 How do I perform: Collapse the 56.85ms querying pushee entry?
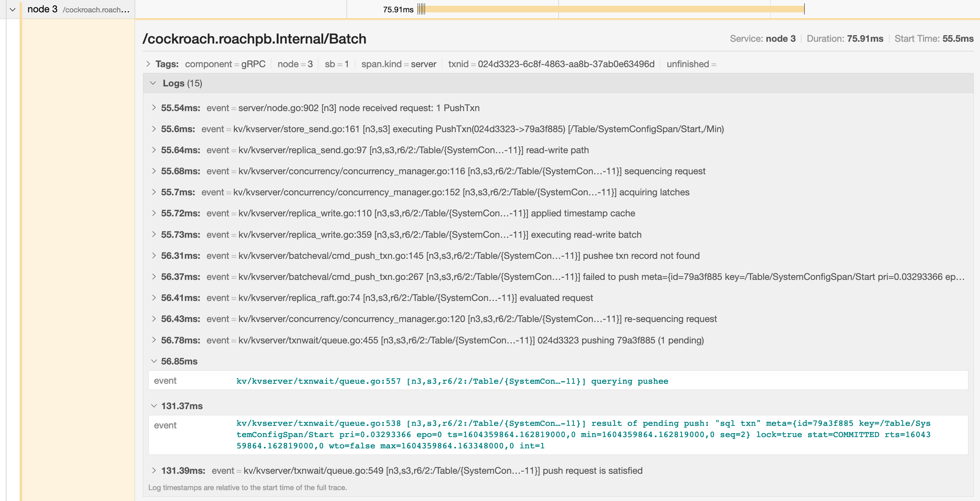[x=154, y=361]
